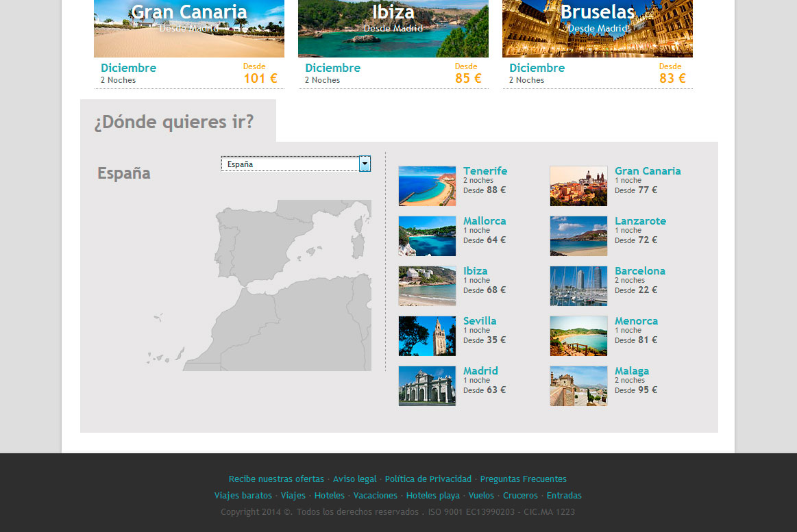Open the Lanzarote deal desde 72 €

pos(640,220)
